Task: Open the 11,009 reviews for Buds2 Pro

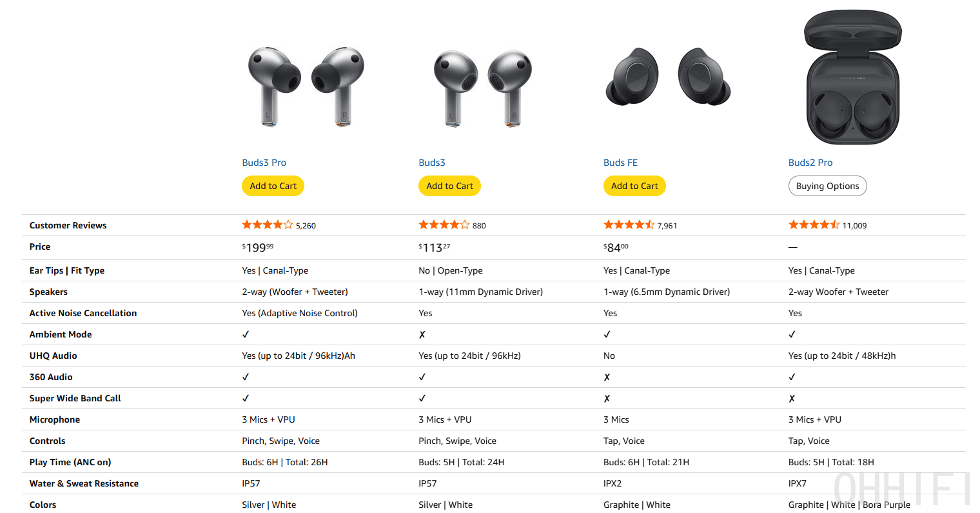Action: pyautogui.click(x=856, y=225)
